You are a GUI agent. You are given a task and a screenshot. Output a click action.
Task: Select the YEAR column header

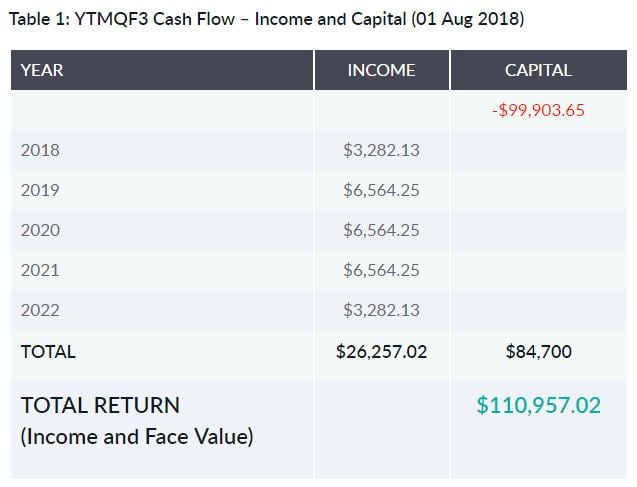42,70
